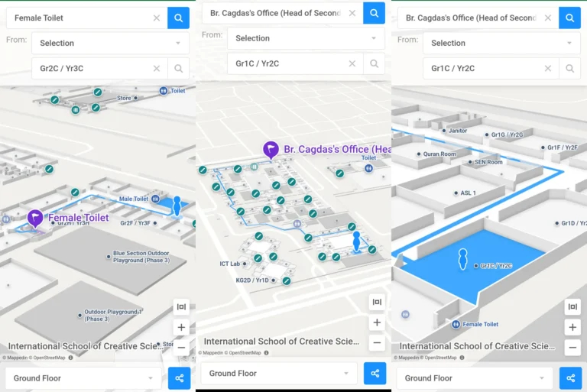Click grey search icon beside Gr1C / Yr2C, right panel
The height and width of the screenshot is (392, 587).
pyautogui.click(x=569, y=68)
